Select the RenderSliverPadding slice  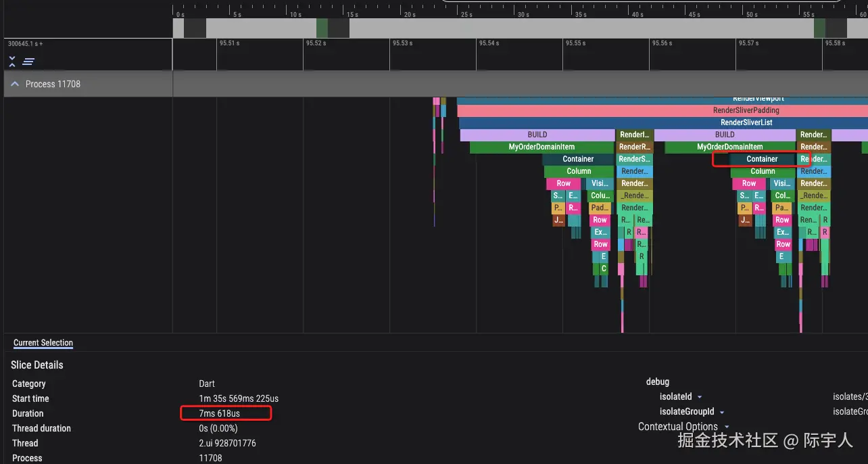662,110
